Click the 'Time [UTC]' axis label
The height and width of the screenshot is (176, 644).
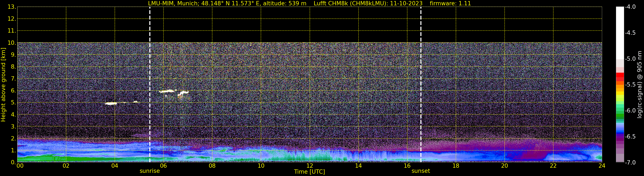pos(310,172)
